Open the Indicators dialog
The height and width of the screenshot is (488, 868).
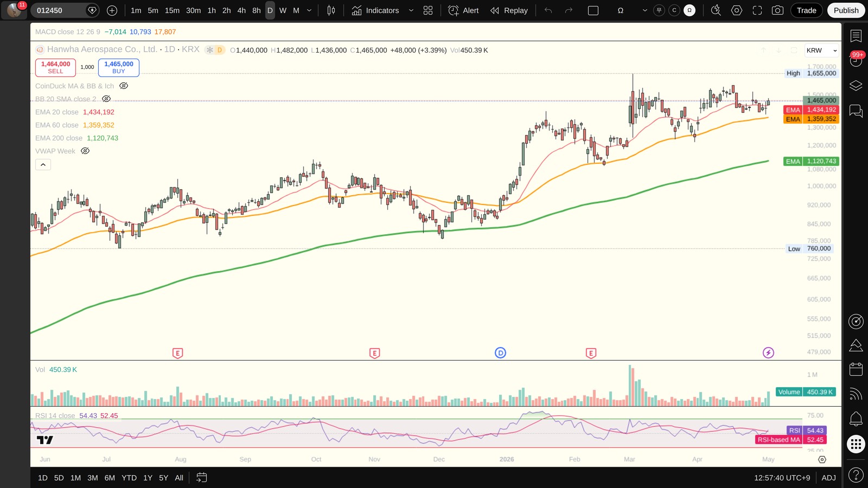click(x=375, y=10)
